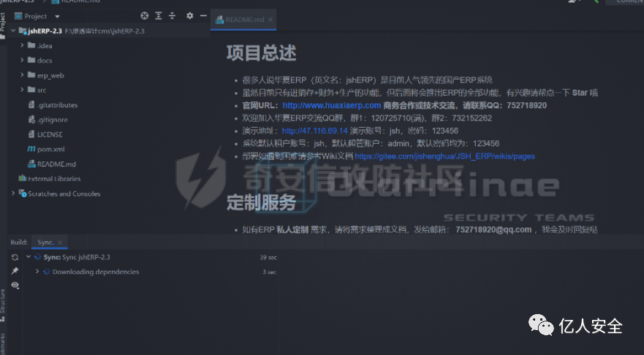
Task: Open the gitee JSH_ERP wikis link
Action: point(444,156)
